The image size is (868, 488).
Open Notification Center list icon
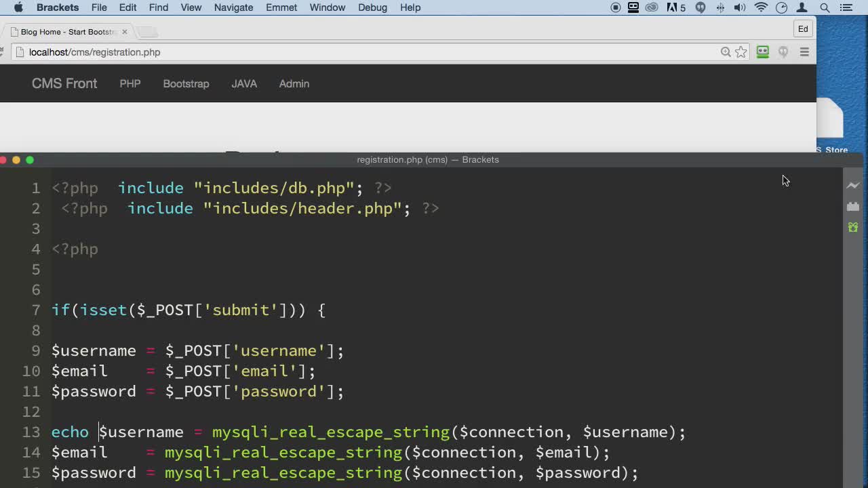coord(846,7)
